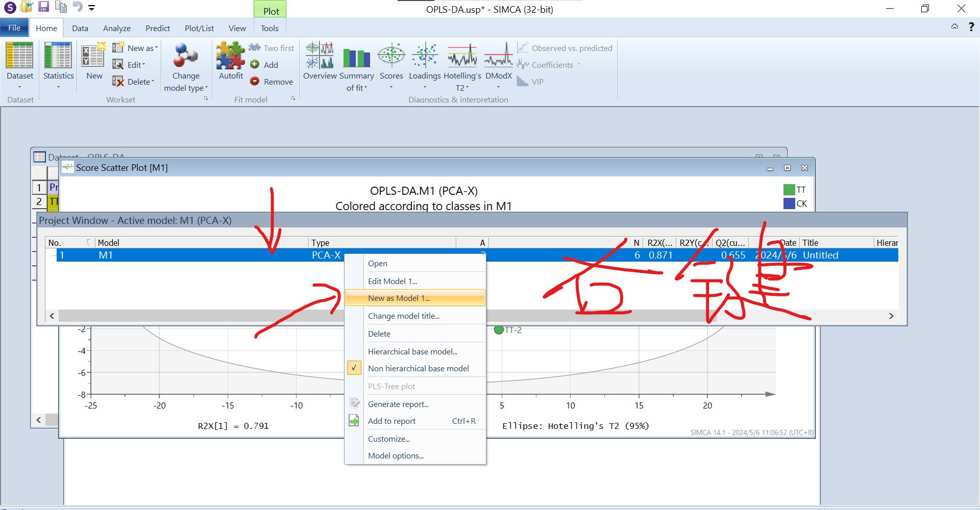Open the Scores plot tool
Viewport: 980px width, 510px height.
click(x=391, y=56)
